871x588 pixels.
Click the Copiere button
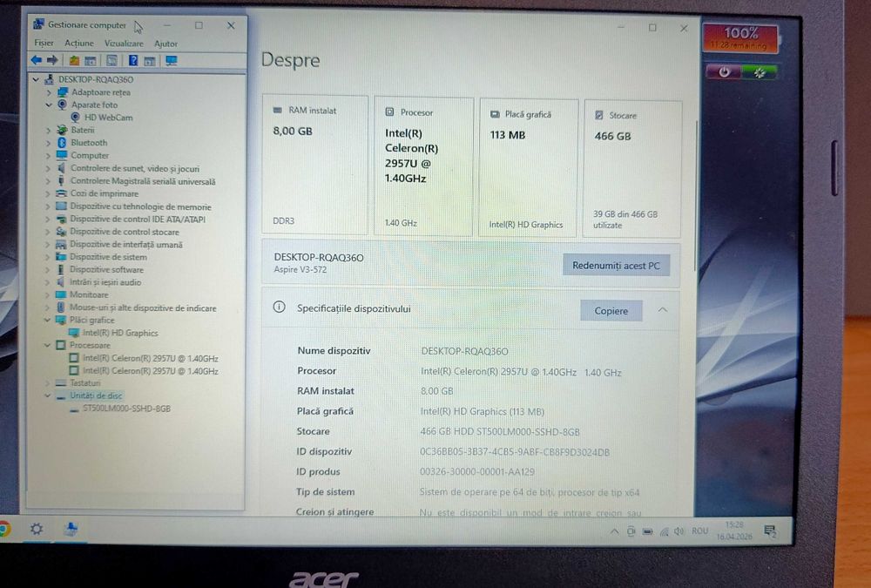pos(611,311)
